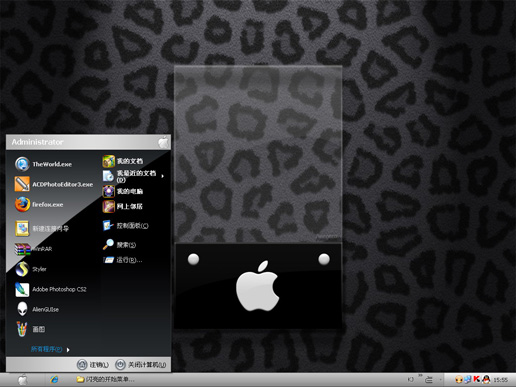Launch Adobe Photoshop CS2

(x=51, y=289)
